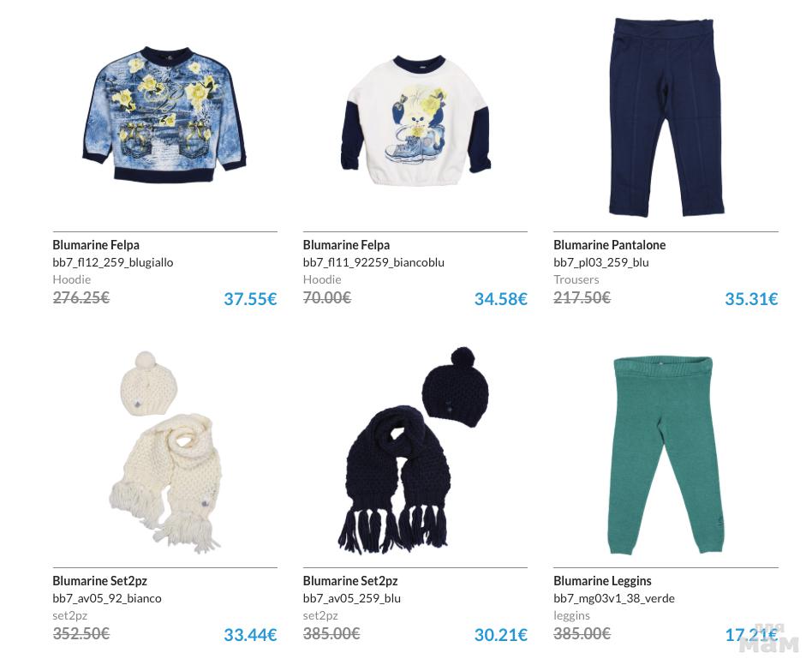Select product code bb7_pl03_259_blu
Image resolution: width=812 pixels, height=665 pixels.
[600, 262]
